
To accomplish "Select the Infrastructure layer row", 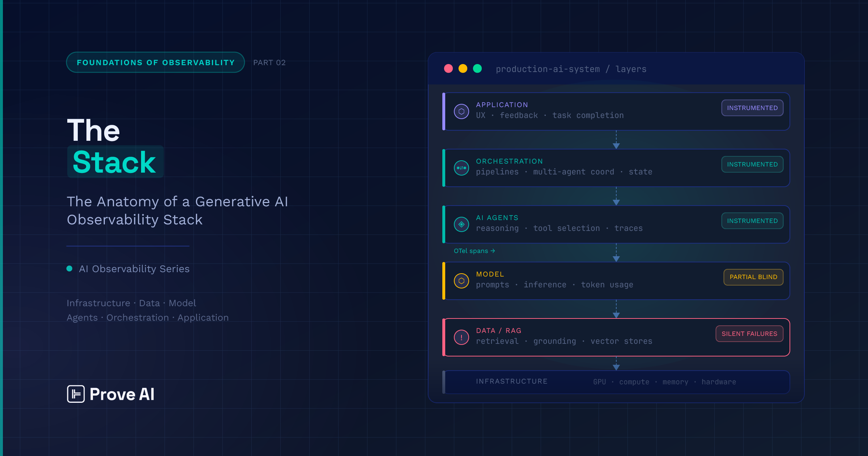I will coord(616,382).
